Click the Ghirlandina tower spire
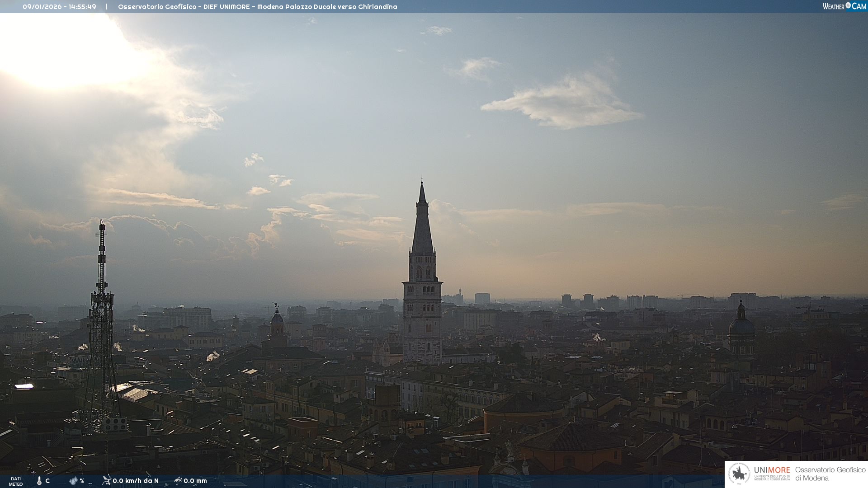This screenshot has width=868, height=488. coord(422,221)
